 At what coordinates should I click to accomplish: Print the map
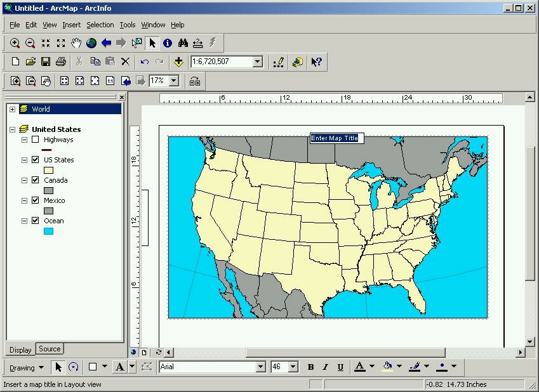click(x=61, y=62)
